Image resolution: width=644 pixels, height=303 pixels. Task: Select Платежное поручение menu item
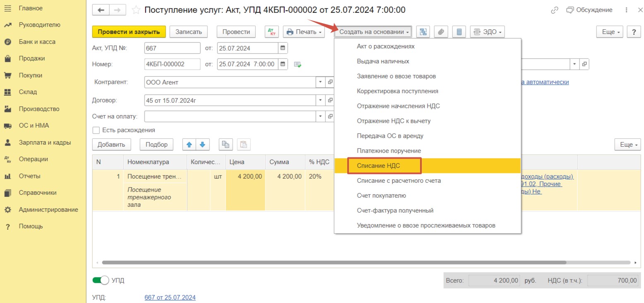coord(428,151)
